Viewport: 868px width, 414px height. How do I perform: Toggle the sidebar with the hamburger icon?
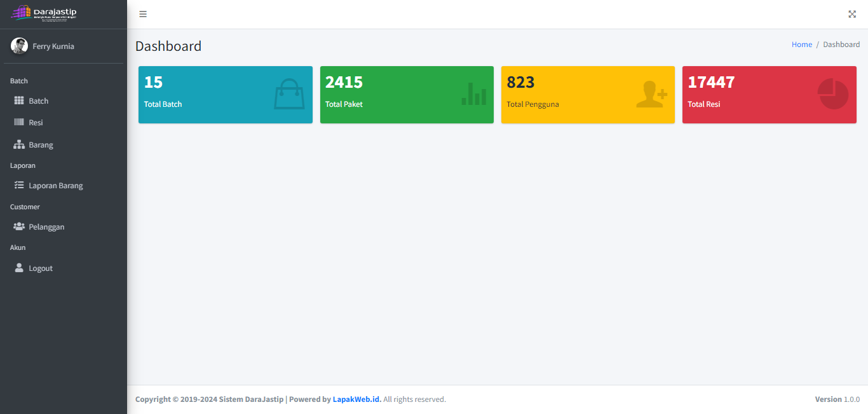coord(143,14)
